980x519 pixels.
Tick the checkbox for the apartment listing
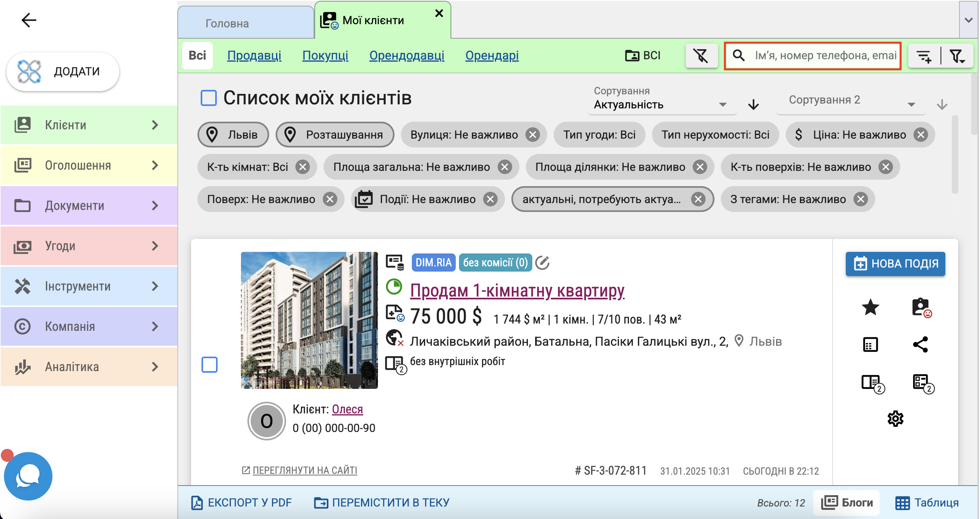210,365
